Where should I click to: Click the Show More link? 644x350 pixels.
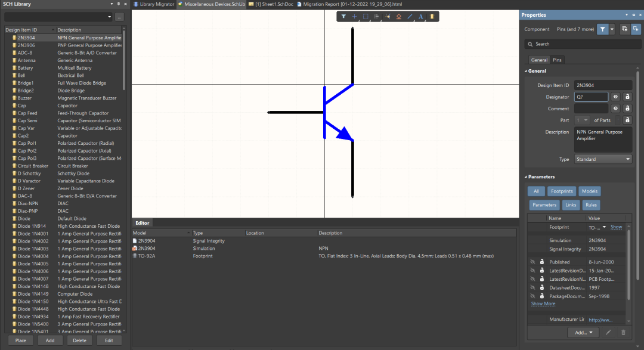point(543,303)
